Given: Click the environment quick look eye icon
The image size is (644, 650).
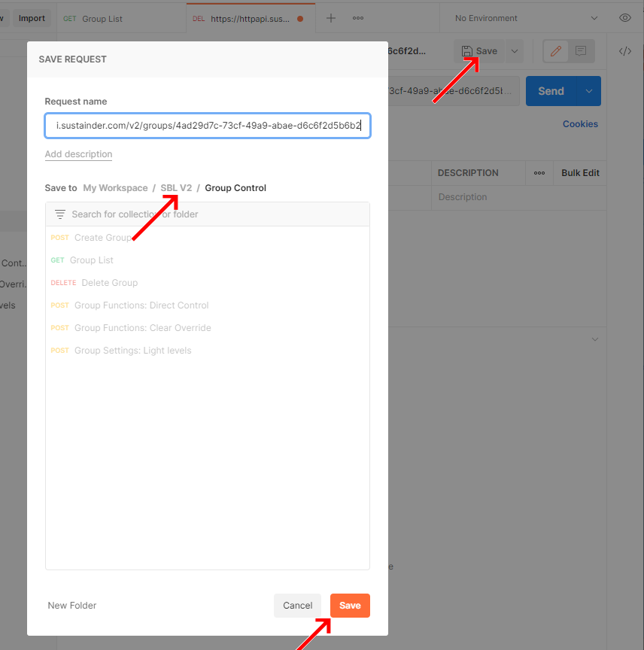Looking at the screenshot, I should pos(624,17).
